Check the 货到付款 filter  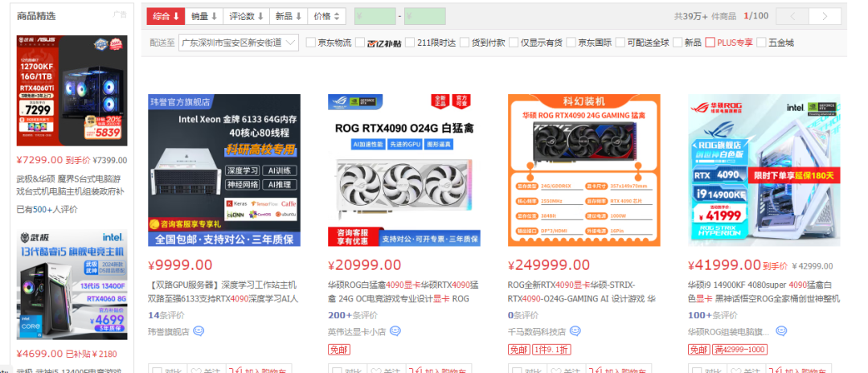[x=465, y=42]
